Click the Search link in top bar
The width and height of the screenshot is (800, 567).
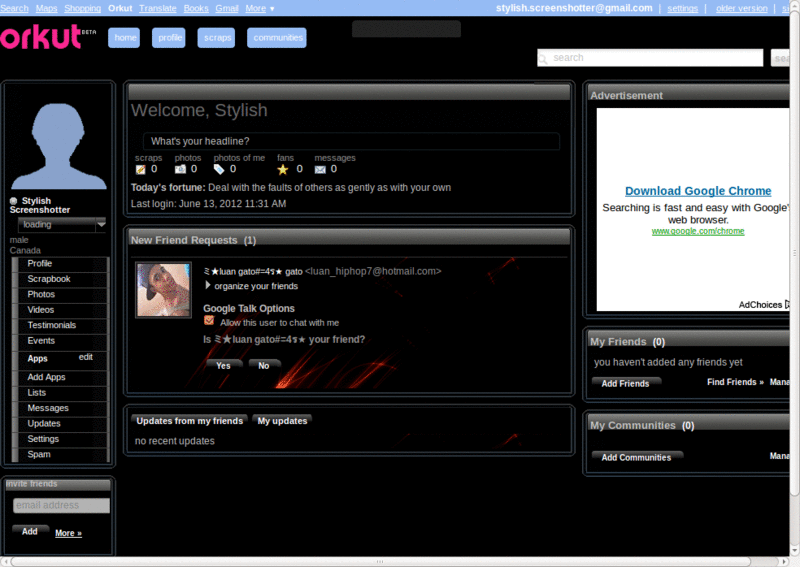click(x=14, y=8)
